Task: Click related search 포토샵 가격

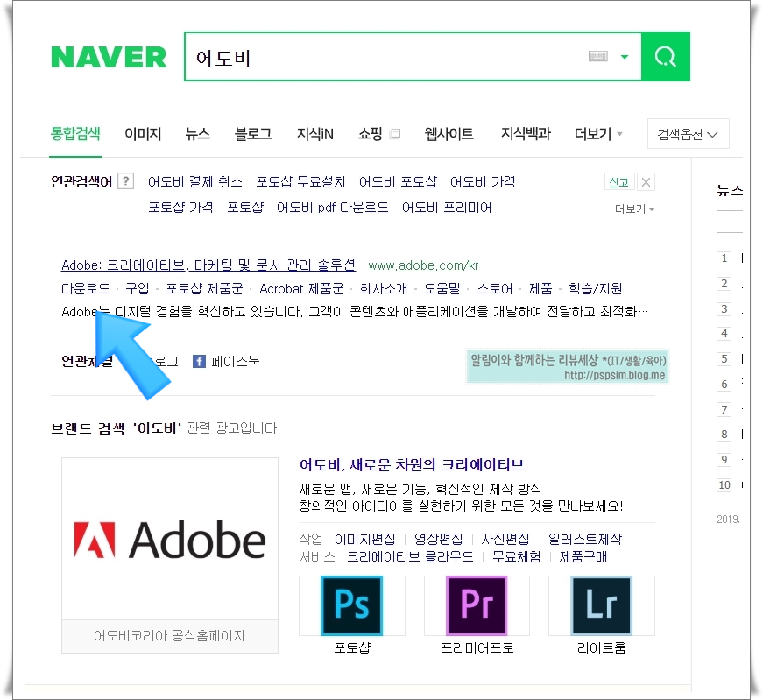Action: (x=180, y=208)
